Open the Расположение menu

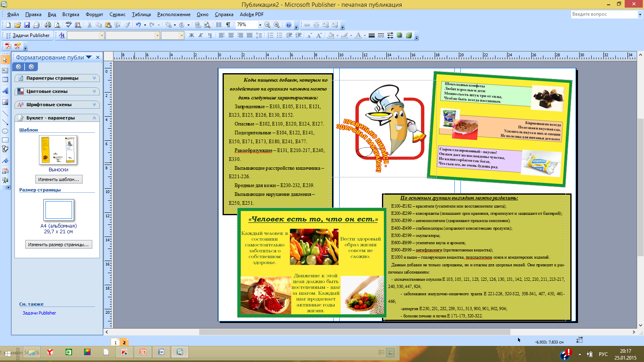click(x=174, y=14)
